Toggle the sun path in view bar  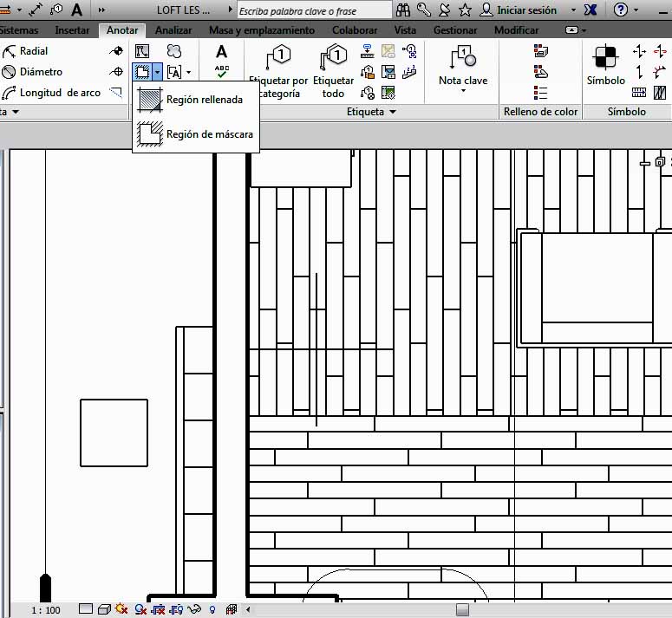tap(121, 609)
